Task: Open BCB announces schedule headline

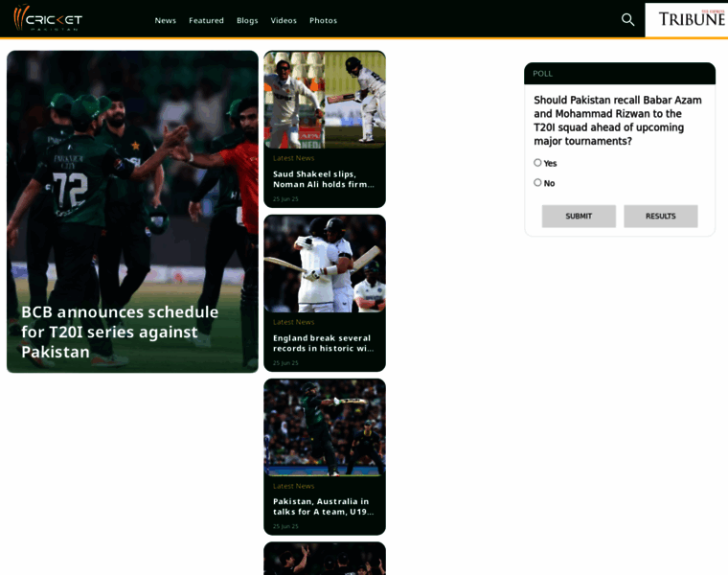Action: point(120,332)
